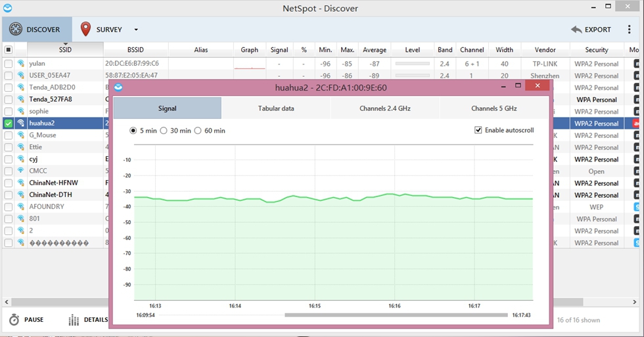Select the 30 min time range
The image size is (644, 337).
tap(164, 131)
